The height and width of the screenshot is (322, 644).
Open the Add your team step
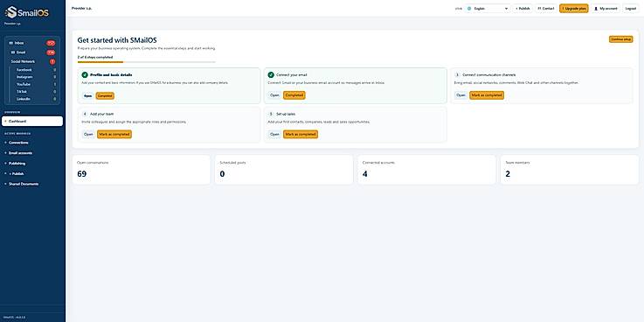pyautogui.click(x=88, y=134)
